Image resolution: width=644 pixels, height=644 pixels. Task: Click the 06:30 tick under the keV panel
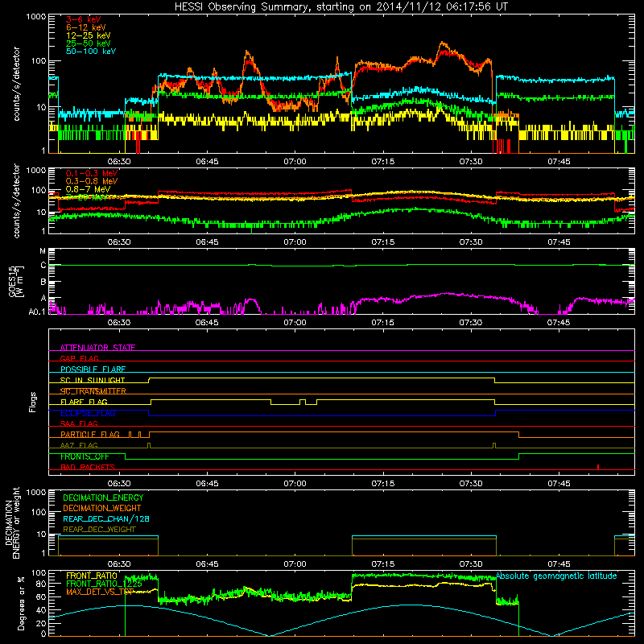click(119, 162)
